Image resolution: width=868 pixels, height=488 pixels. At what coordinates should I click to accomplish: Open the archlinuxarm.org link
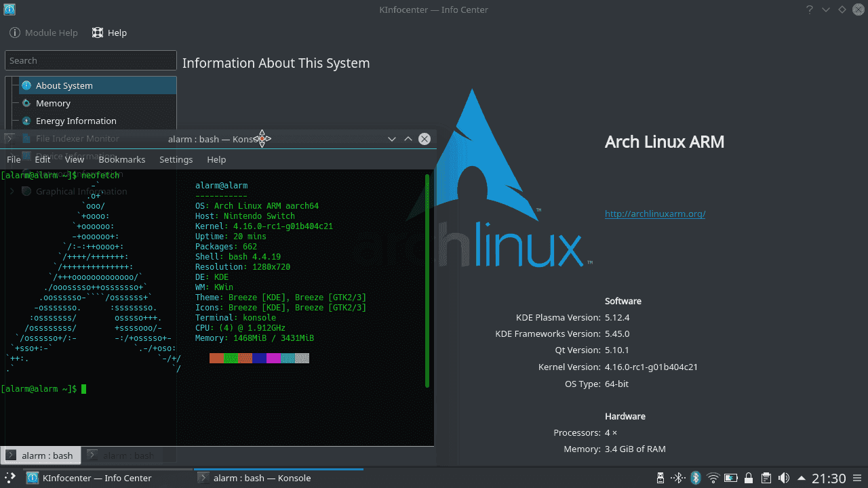point(655,213)
